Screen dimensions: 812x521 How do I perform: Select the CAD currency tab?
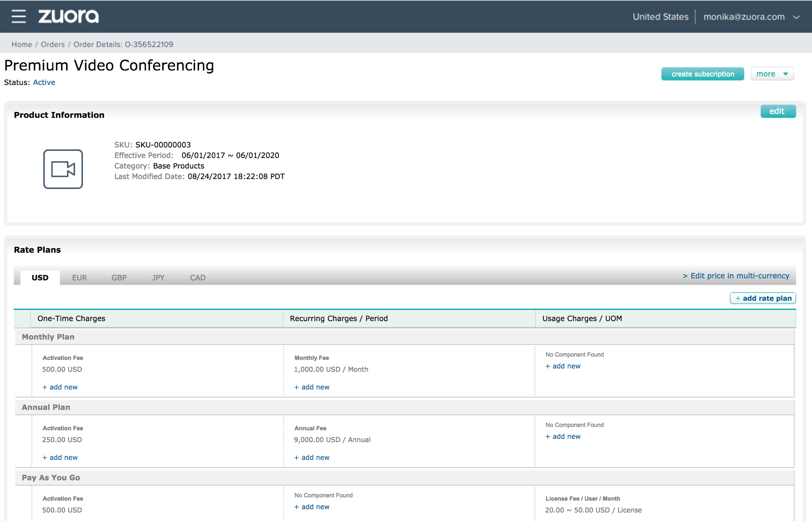[x=198, y=278]
